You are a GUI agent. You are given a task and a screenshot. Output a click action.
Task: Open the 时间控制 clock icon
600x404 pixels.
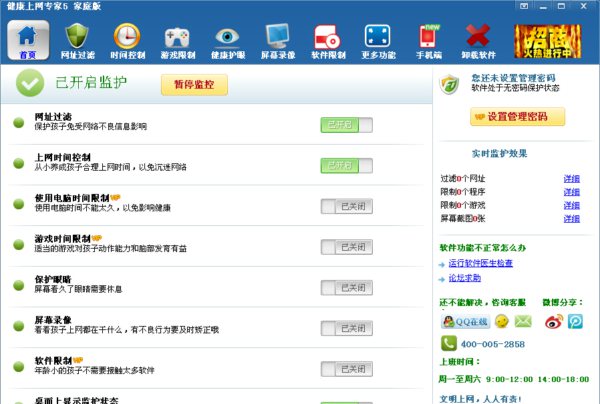(127, 40)
